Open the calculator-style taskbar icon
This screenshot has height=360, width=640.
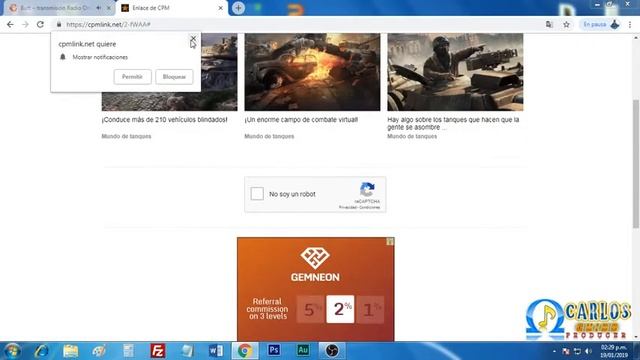click(x=128, y=351)
